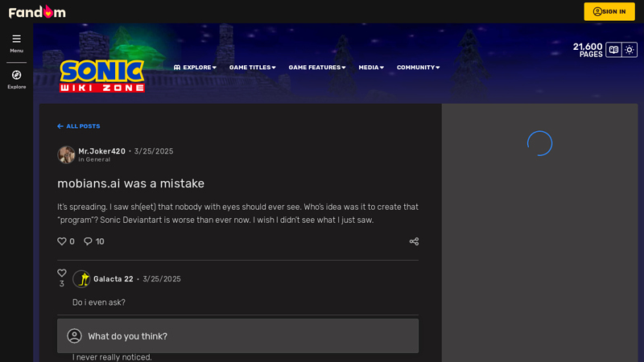Open the Sonic Wiki Zone logo

click(102, 76)
